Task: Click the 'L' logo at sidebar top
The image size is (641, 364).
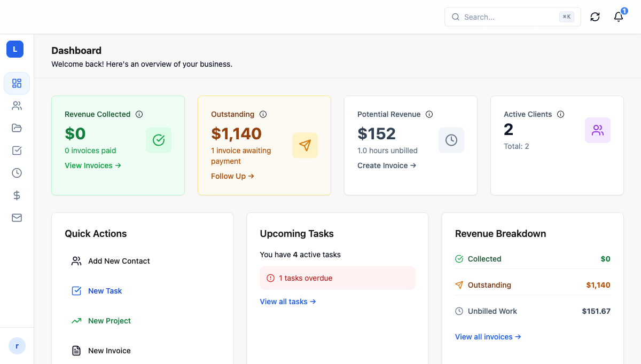Action: click(14, 49)
